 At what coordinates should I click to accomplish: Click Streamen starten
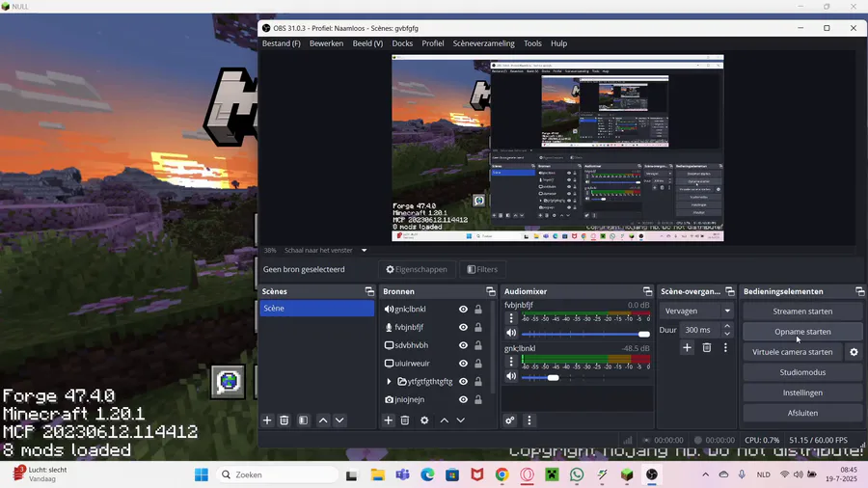[x=802, y=312]
